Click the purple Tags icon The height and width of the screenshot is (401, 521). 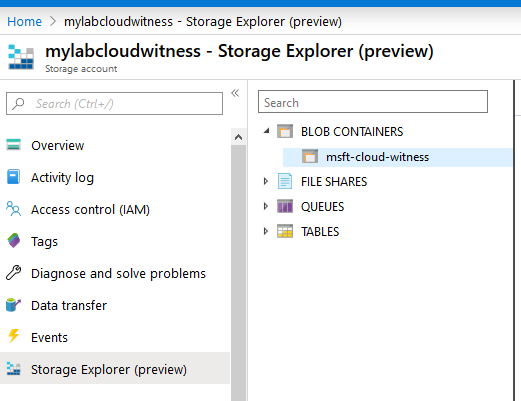pos(14,241)
